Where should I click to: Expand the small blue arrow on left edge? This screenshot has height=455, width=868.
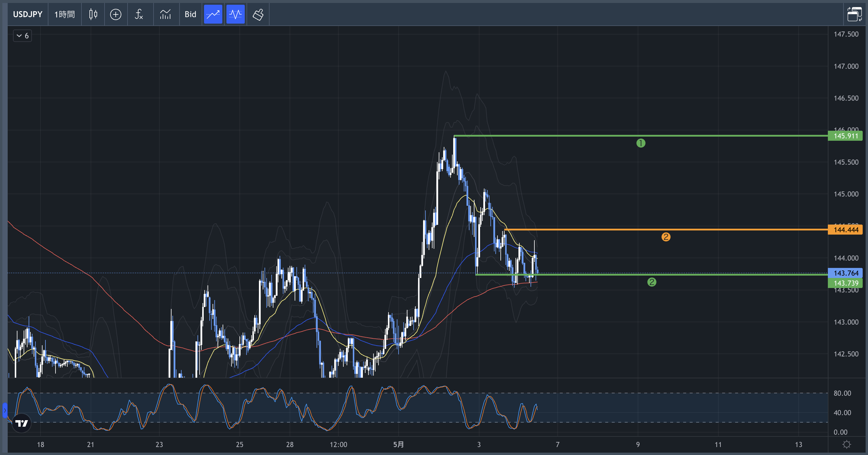pos(5,410)
